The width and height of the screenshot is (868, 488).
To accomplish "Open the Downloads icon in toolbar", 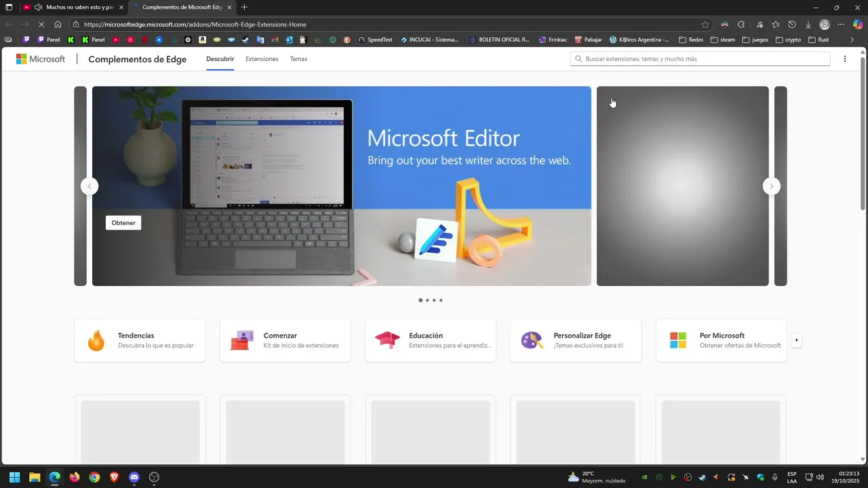I will [808, 24].
